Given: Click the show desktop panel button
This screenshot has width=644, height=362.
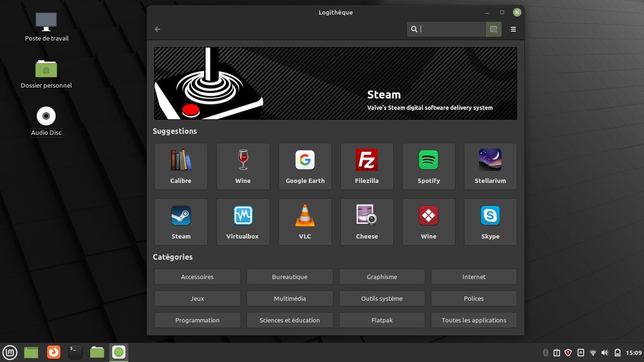Looking at the screenshot, I should coord(31,352).
